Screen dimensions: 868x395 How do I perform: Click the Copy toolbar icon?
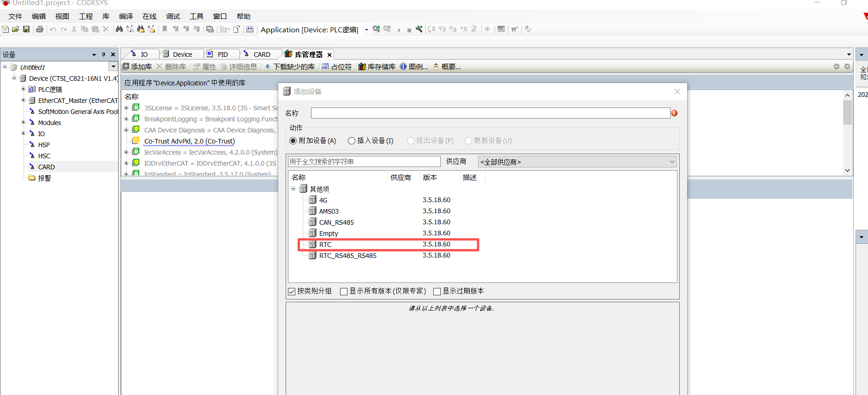pos(84,29)
